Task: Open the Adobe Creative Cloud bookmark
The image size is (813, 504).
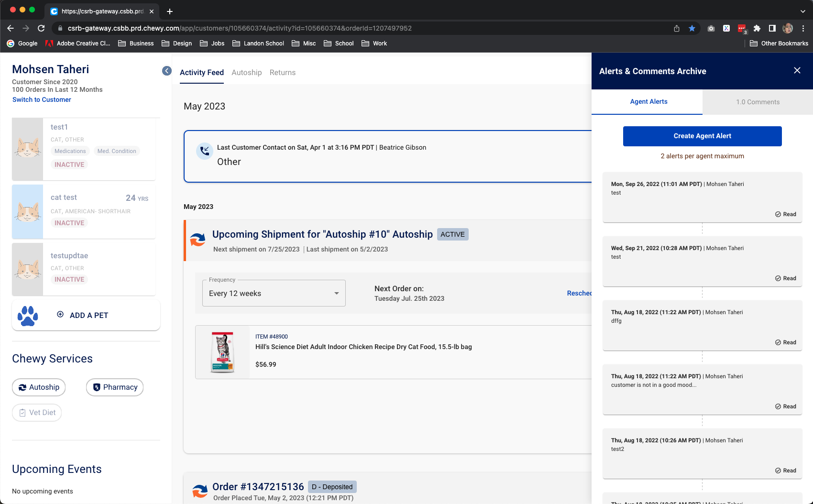Action: pos(78,44)
